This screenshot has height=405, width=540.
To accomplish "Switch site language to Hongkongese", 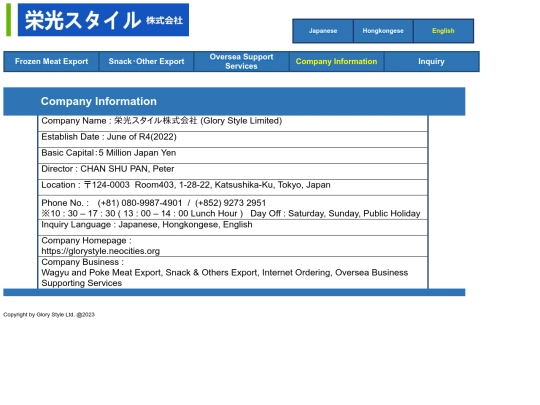I will (x=383, y=31).
